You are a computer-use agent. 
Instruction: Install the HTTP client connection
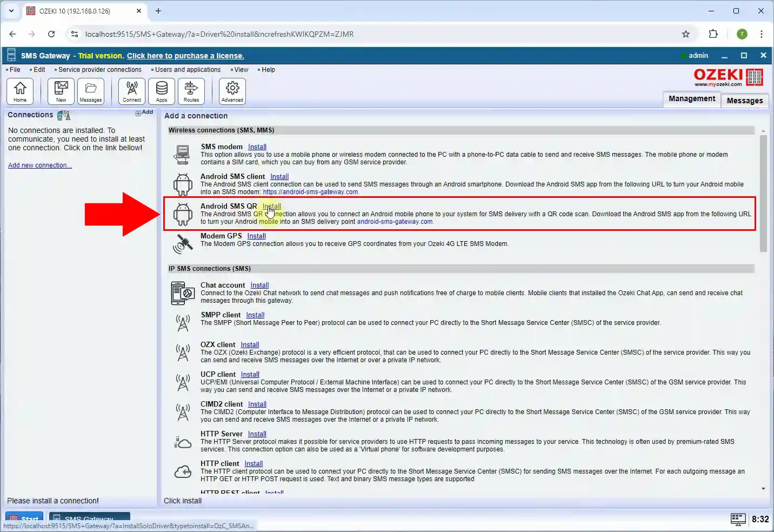tap(253, 464)
